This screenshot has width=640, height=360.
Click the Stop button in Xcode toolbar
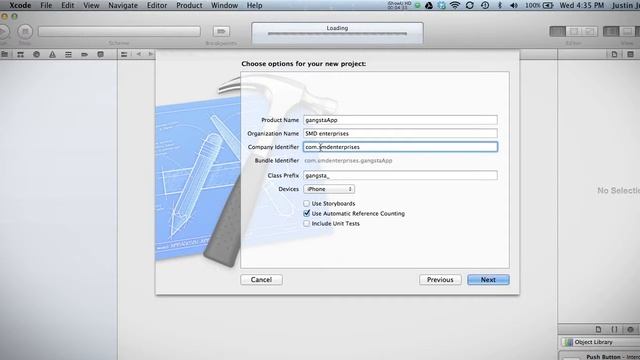(25, 31)
